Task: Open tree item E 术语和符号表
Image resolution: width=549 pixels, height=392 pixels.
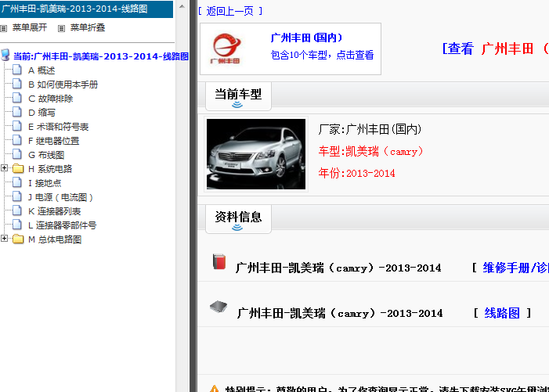Action: point(58,127)
